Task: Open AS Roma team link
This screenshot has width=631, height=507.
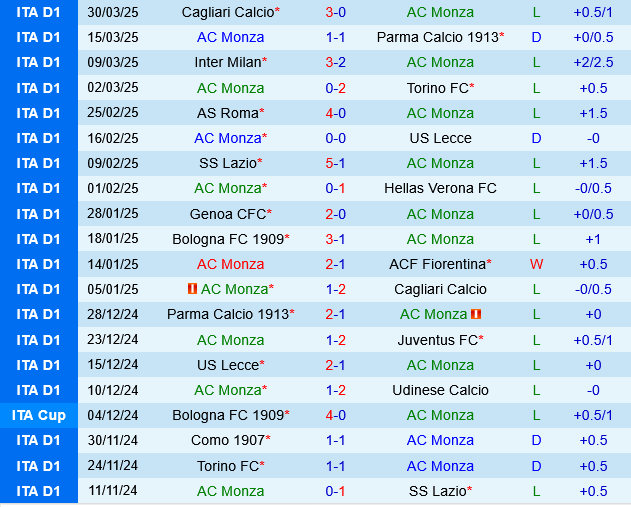Action: pos(227,113)
